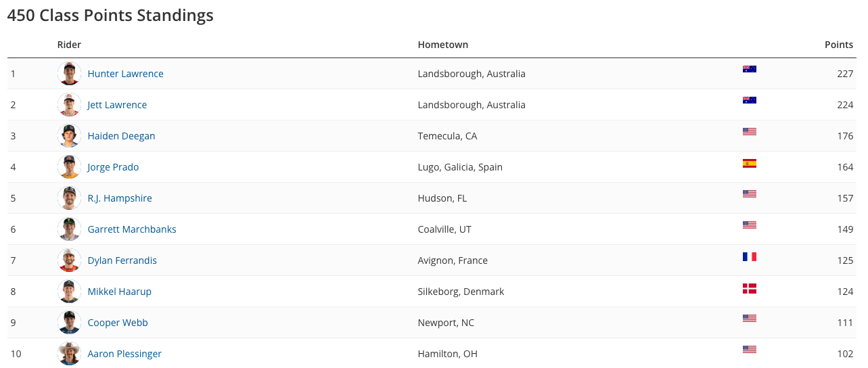Screen dimensions: 868x368
Task: Visit Dylan Ferrandis rider link
Action: (x=122, y=260)
